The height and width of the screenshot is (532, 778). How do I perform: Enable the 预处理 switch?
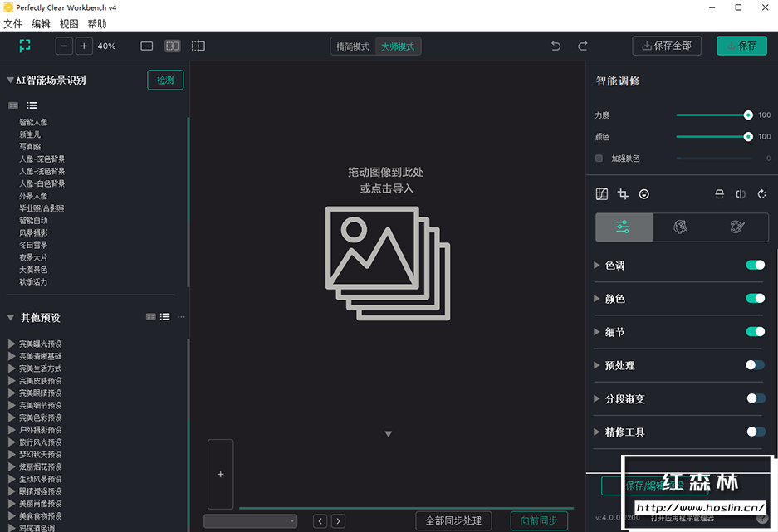coord(756,365)
